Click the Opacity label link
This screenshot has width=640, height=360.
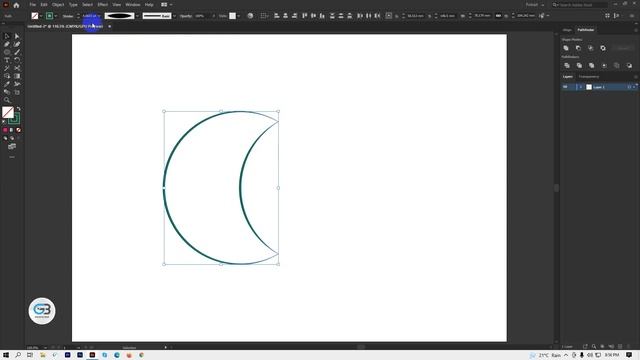tap(186, 16)
